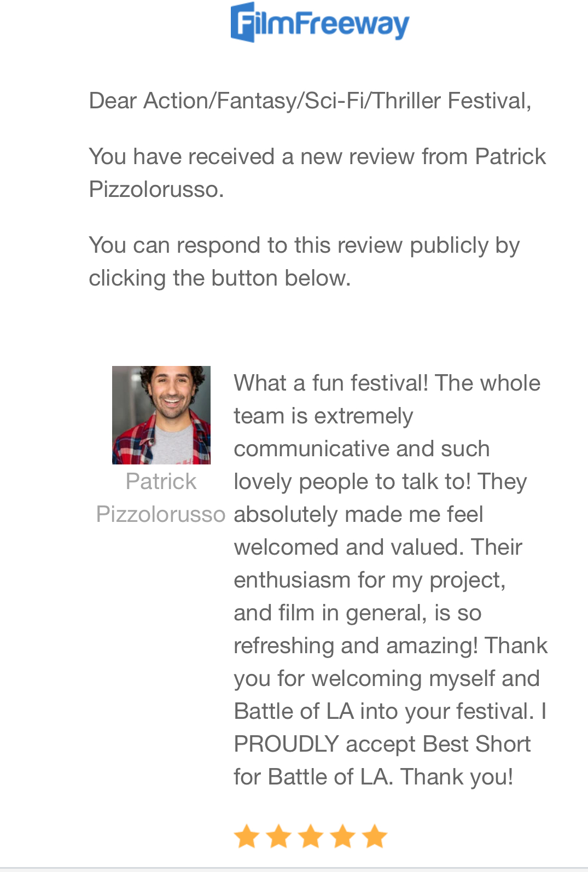Click the FilmFreeway film-strip F emblem
Image resolution: width=588 pixels, height=872 pixels.
coord(243,22)
